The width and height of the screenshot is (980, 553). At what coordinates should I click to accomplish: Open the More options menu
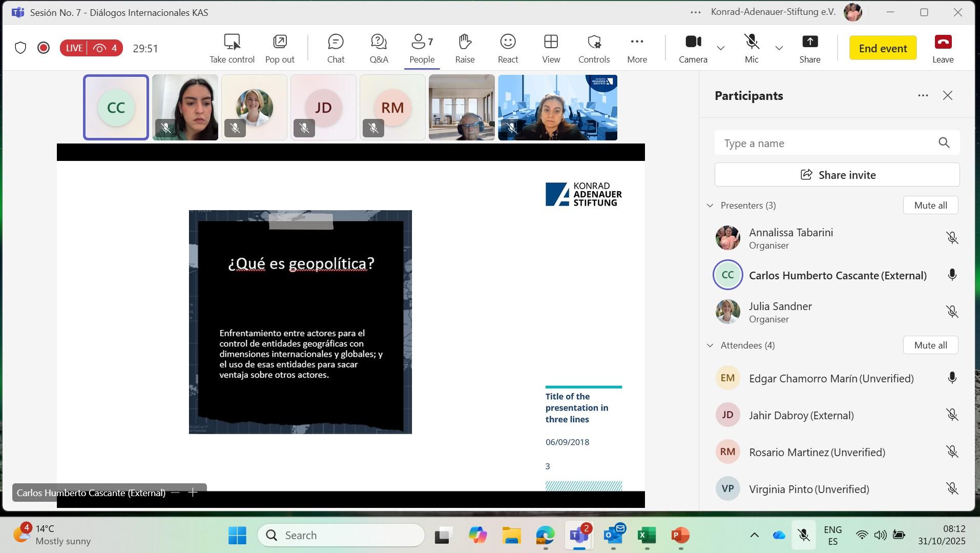coord(637,49)
